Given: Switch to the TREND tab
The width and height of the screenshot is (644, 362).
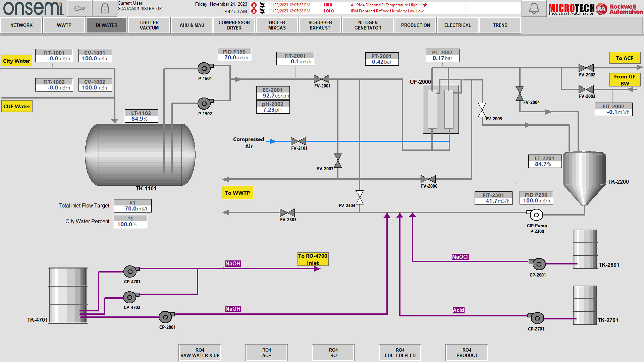Looking at the screenshot, I should click(500, 25).
